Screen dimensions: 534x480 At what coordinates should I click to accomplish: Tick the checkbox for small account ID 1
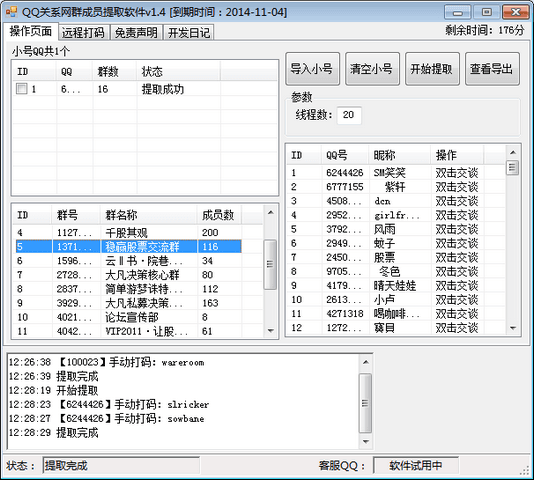tap(21, 89)
